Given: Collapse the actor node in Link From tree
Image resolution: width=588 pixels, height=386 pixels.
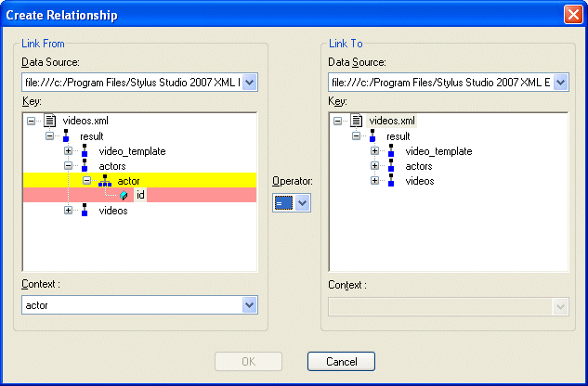Looking at the screenshot, I should [86, 181].
